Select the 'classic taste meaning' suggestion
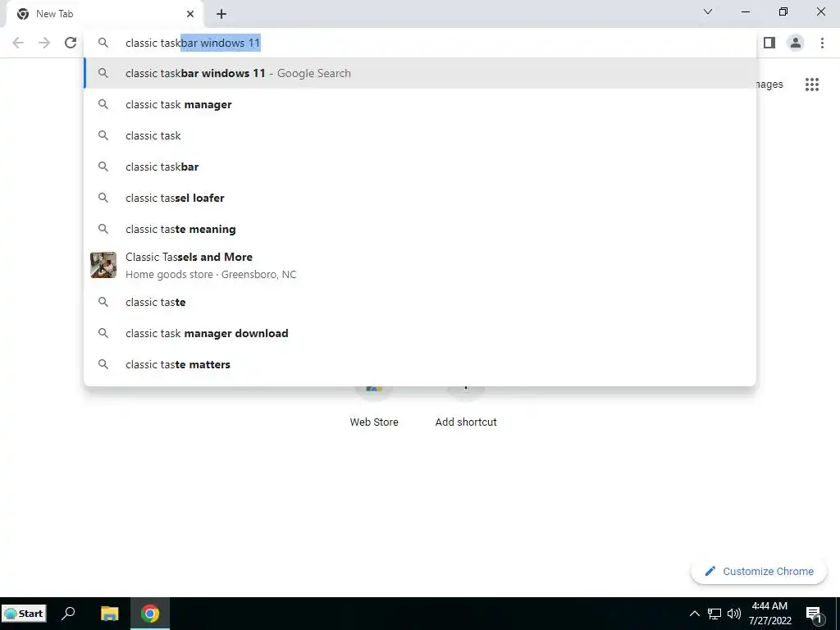Screen dimensions: 840x630 coord(421,229)
